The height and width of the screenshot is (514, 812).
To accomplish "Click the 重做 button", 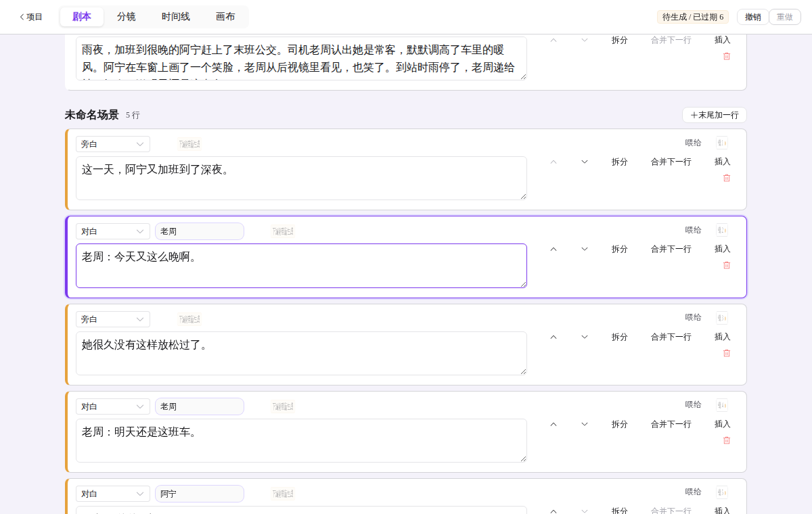I will point(785,17).
